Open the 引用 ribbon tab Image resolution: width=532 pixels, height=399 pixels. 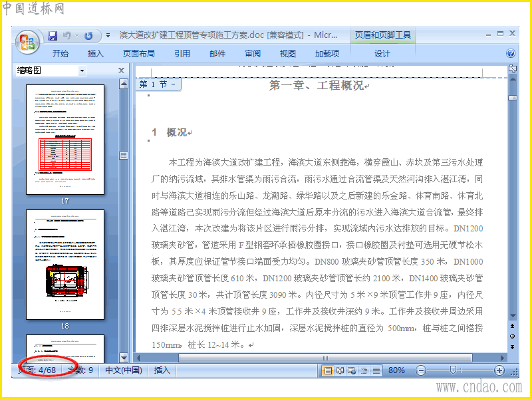coord(182,54)
